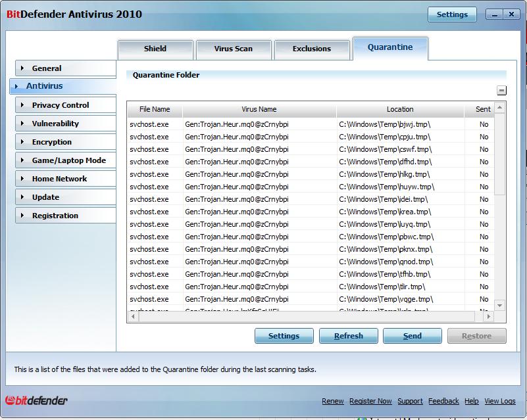The width and height of the screenshot is (527, 420).
Task: Select the row with krea.tmp location
Action: tap(311, 212)
